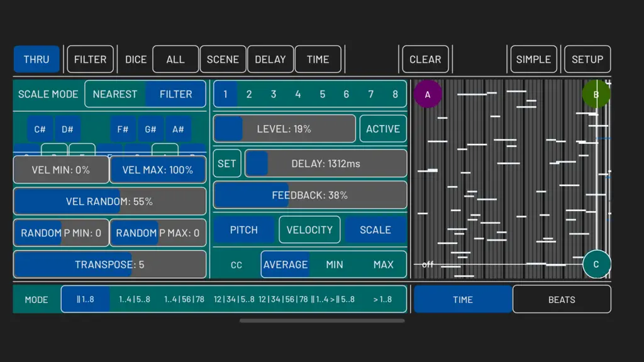Image resolution: width=644 pixels, height=362 pixels.
Task: Select NEAREST scale mode
Action: click(x=115, y=94)
